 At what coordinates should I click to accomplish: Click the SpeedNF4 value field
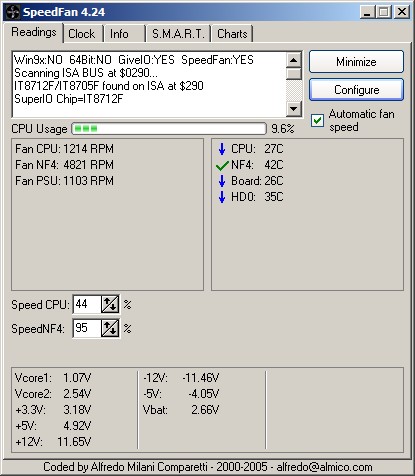(87, 329)
